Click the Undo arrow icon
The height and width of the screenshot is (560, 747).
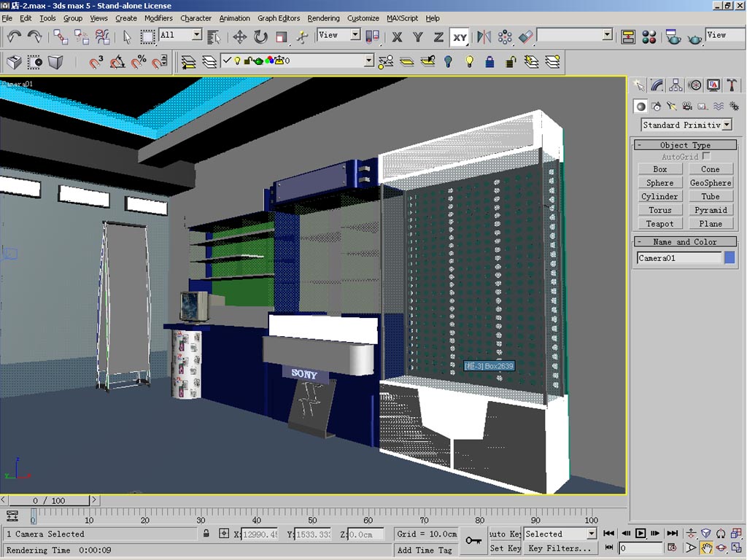pyautogui.click(x=14, y=36)
